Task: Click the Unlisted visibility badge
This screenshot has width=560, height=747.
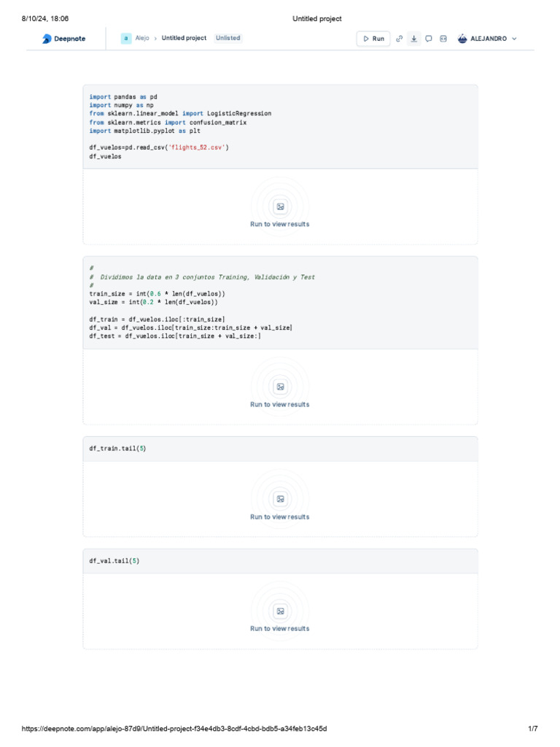Action: (x=227, y=38)
